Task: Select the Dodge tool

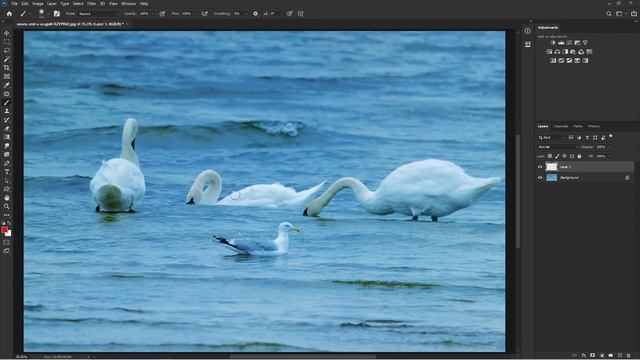Action: [x=7, y=154]
